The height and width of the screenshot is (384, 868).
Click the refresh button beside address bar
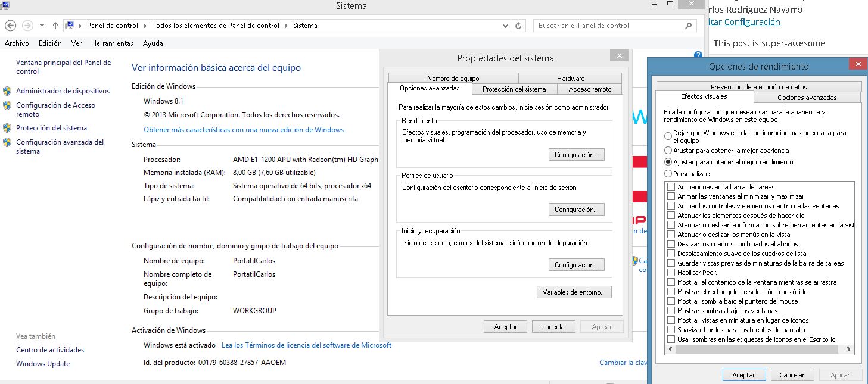[518, 26]
